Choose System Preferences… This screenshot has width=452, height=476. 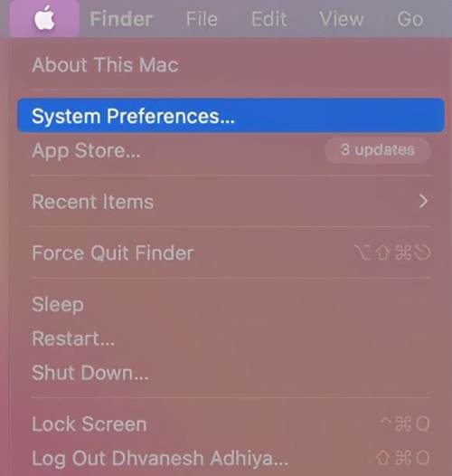click(x=231, y=115)
